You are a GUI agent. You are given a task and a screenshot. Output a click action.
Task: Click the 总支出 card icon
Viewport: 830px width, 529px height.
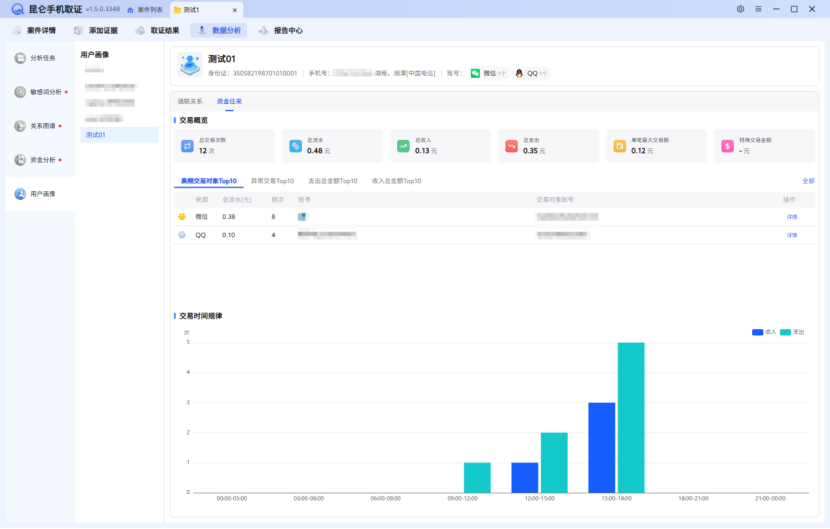(x=511, y=146)
